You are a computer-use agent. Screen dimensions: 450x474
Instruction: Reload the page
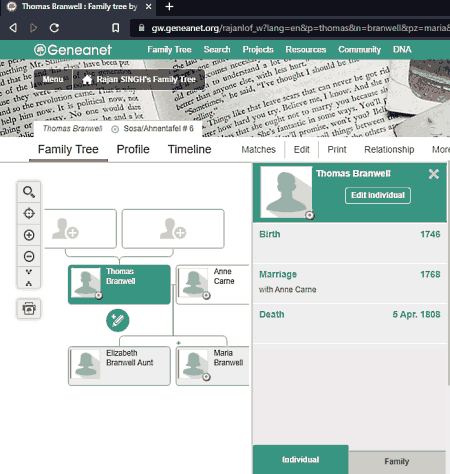click(x=54, y=28)
